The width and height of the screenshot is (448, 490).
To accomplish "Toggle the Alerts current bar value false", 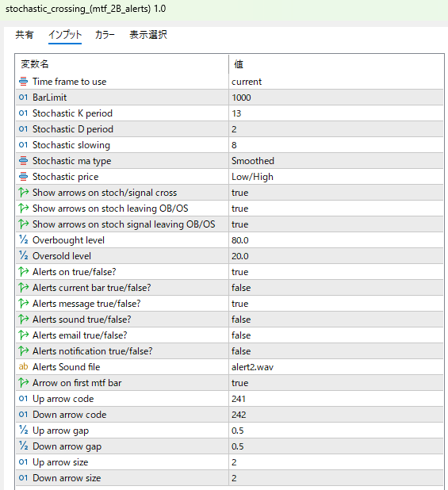I will [336, 288].
